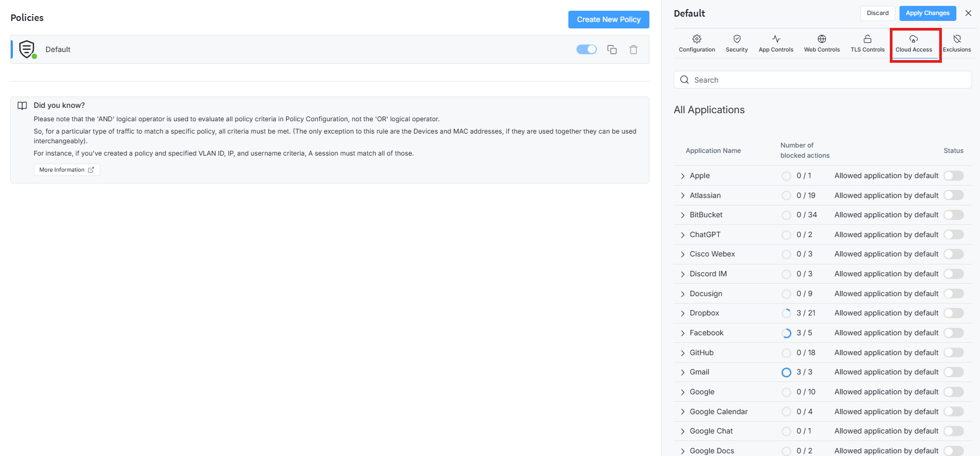This screenshot has height=456, width=980.
Task: Close the Default policy panel
Action: coord(968,13)
